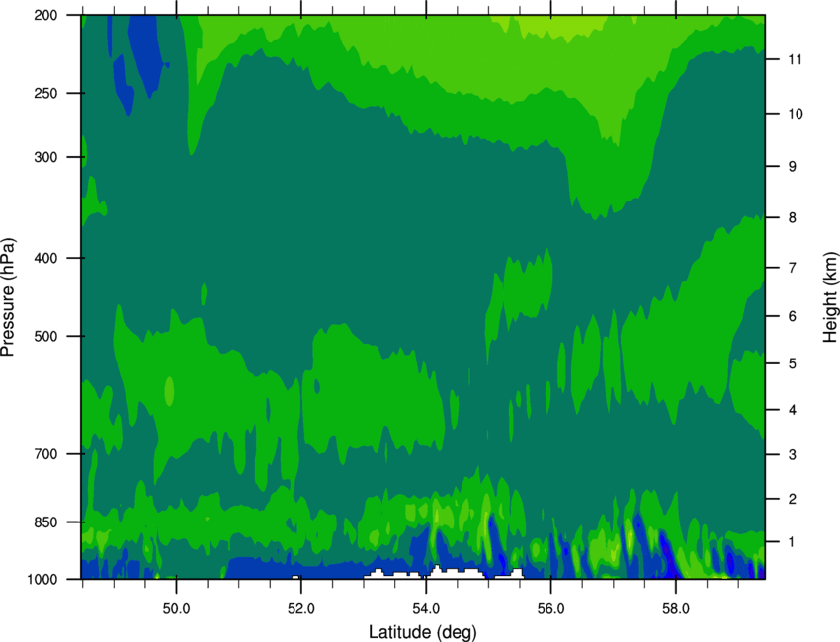Pick the 11 km height label
Viewport: 840px width, 642px height.
[795, 59]
